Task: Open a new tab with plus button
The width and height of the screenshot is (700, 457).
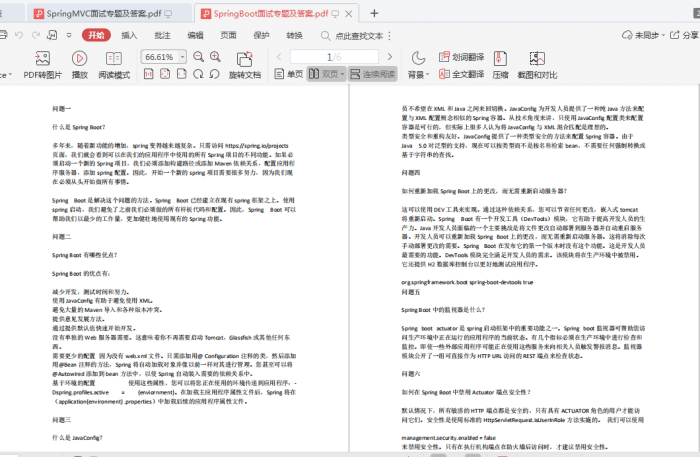Action: (374, 13)
